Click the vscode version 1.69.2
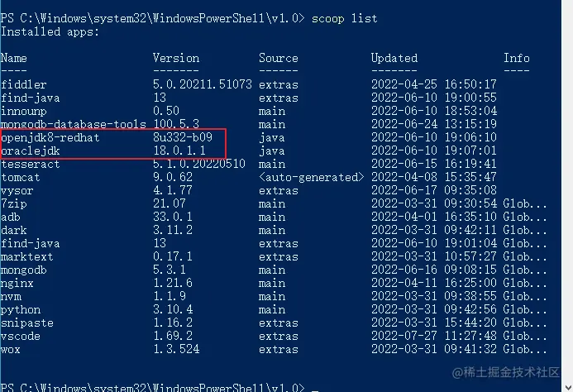The height and width of the screenshot is (392, 573). coord(172,336)
